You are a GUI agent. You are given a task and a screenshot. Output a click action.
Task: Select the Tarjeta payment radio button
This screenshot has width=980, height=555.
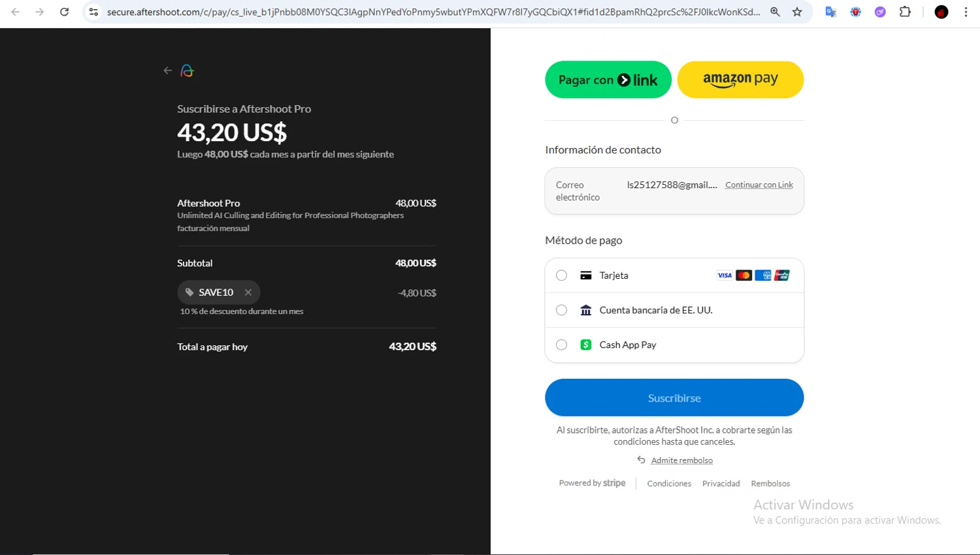(561, 276)
